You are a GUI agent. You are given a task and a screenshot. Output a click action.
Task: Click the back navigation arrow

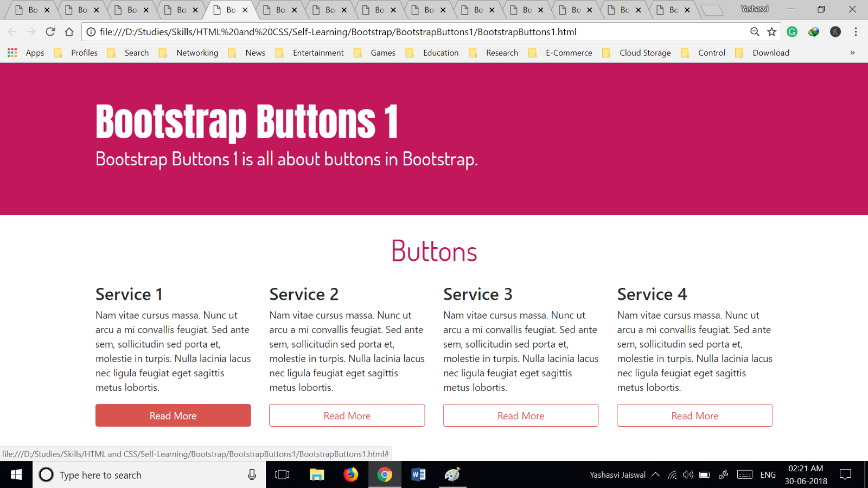click(12, 32)
